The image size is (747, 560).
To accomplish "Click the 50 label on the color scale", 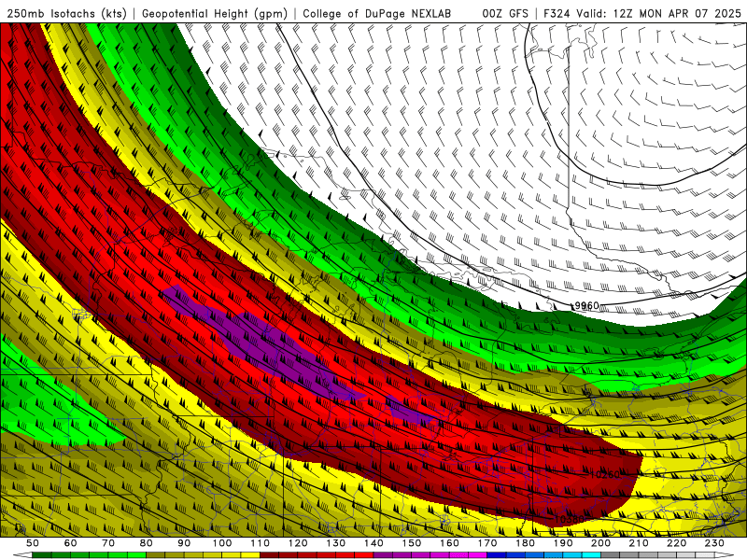I will pyautogui.click(x=33, y=543).
